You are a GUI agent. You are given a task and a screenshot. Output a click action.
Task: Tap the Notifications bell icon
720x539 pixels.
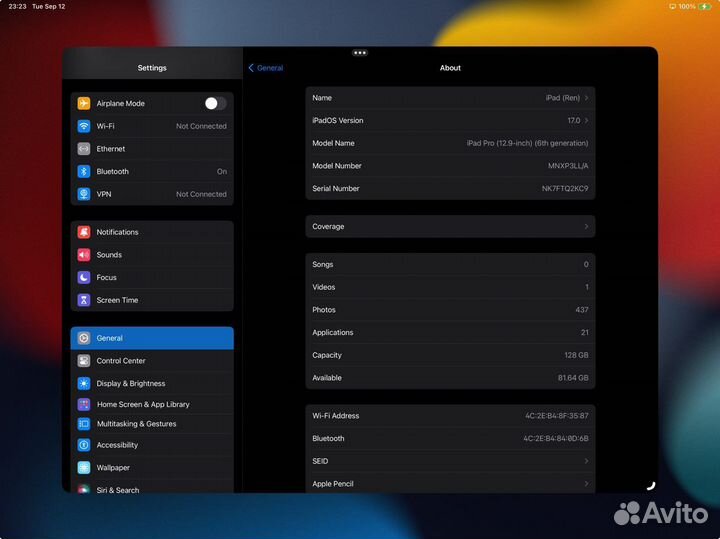point(84,232)
